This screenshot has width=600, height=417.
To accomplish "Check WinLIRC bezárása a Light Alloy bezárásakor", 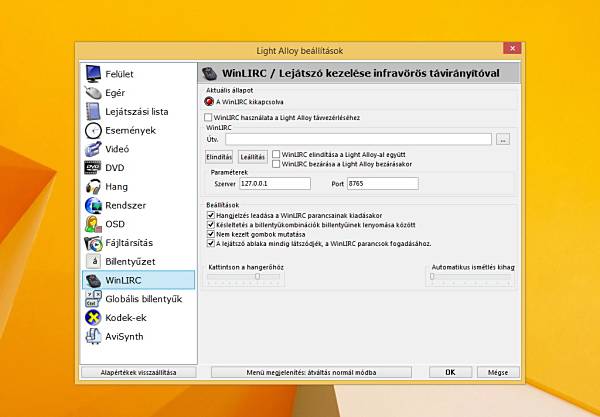I will tap(276, 164).
